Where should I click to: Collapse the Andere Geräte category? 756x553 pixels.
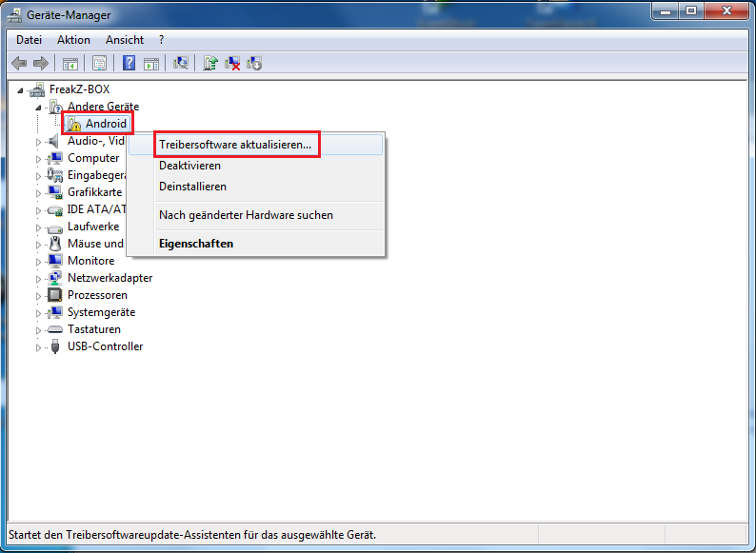(x=39, y=108)
